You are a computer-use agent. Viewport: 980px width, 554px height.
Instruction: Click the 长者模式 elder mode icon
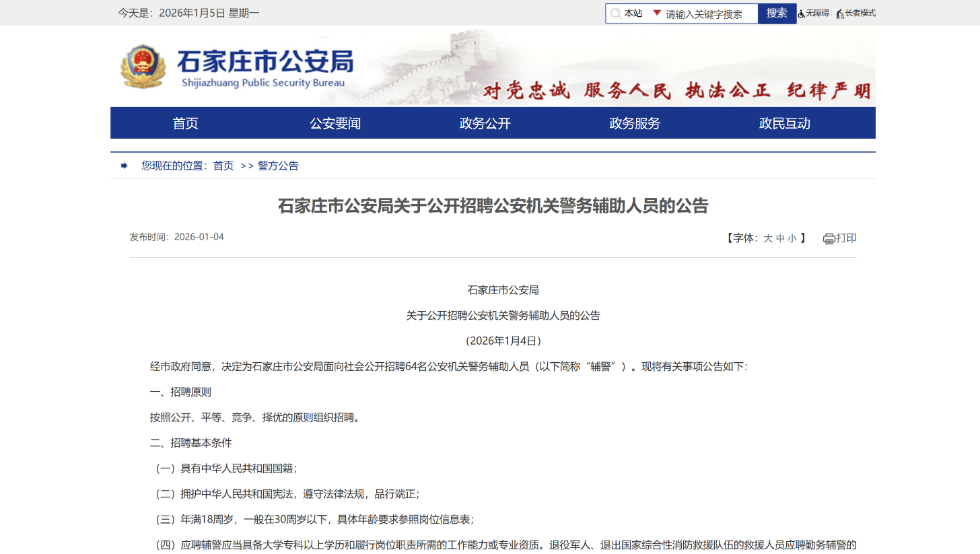point(839,13)
